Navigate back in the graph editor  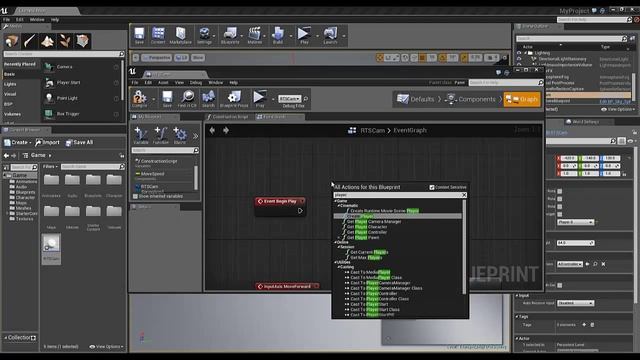coord(212,130)
